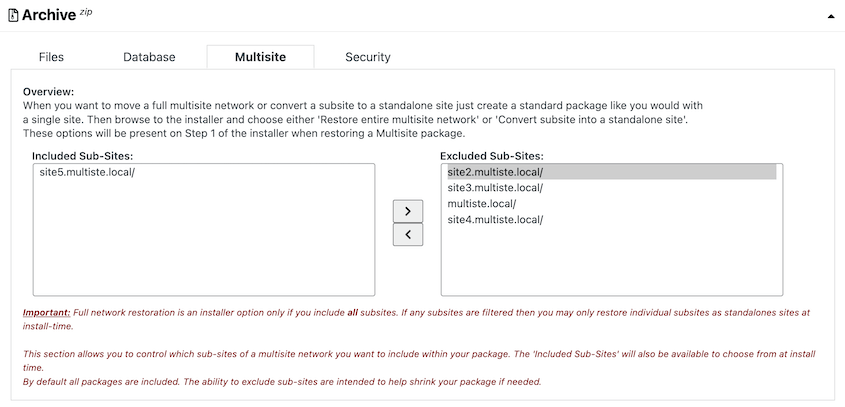
Task: Switch to the Files tab
Action: point(51,57)
